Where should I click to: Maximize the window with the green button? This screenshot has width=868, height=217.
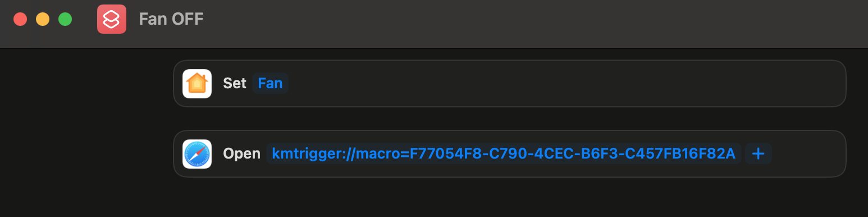tap(65, 19)
